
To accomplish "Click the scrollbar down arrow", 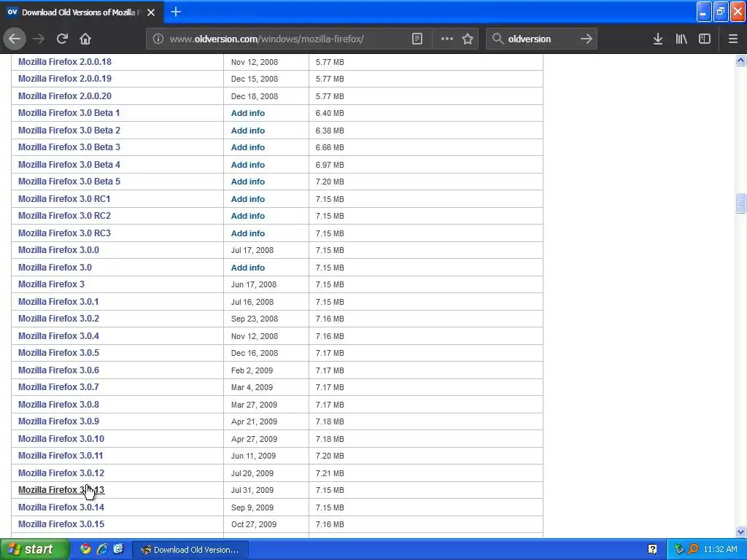I will click(x=740, y=532).
